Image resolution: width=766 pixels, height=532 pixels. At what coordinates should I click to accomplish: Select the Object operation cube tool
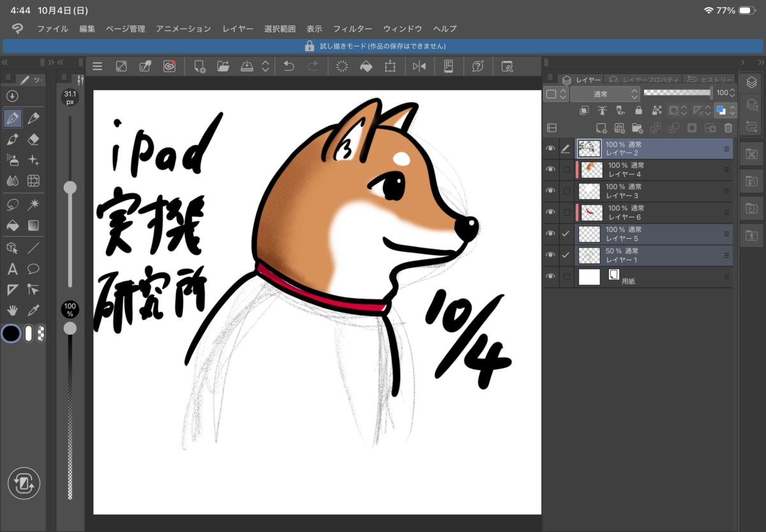point(12,248)
